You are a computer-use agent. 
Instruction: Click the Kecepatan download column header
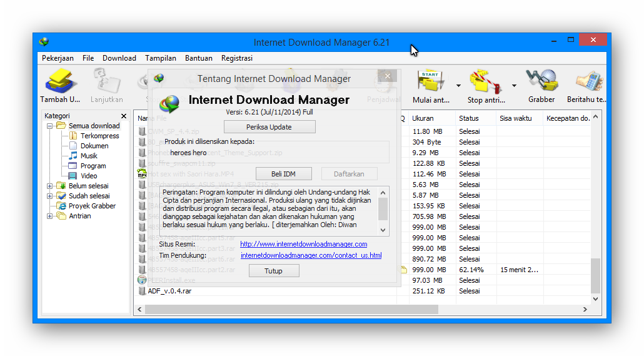pyautogui.click(x=568, y=118)
